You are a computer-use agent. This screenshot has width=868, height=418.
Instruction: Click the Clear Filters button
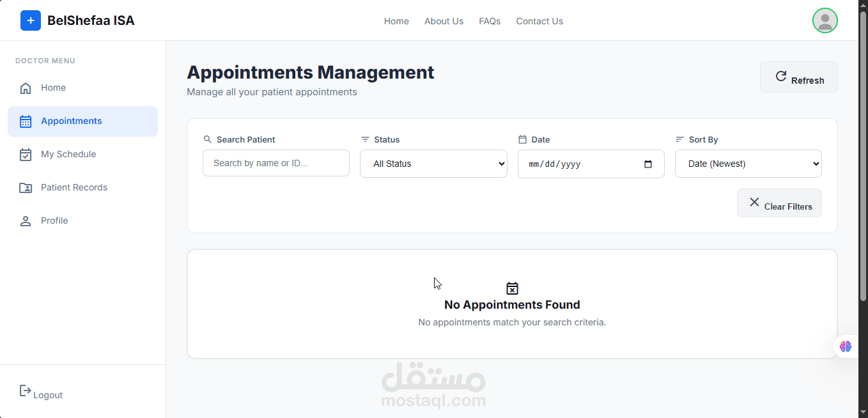(779, 203)
